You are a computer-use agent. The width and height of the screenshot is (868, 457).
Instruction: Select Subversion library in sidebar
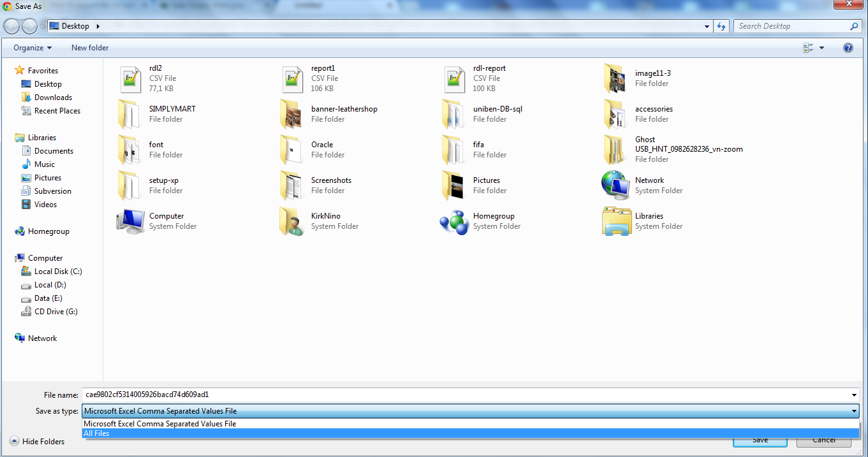[x=53, y=191]
